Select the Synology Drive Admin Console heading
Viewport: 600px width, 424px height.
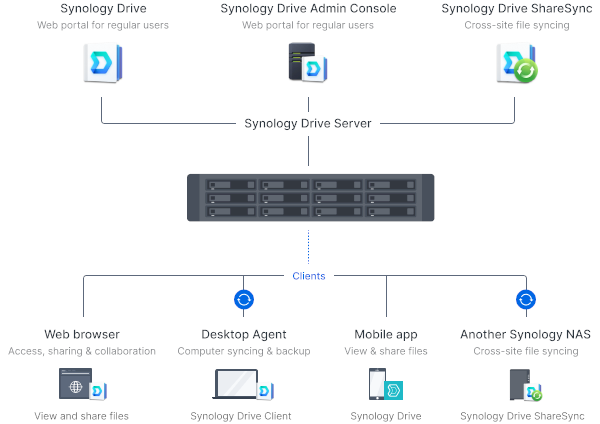click(308, 9)
